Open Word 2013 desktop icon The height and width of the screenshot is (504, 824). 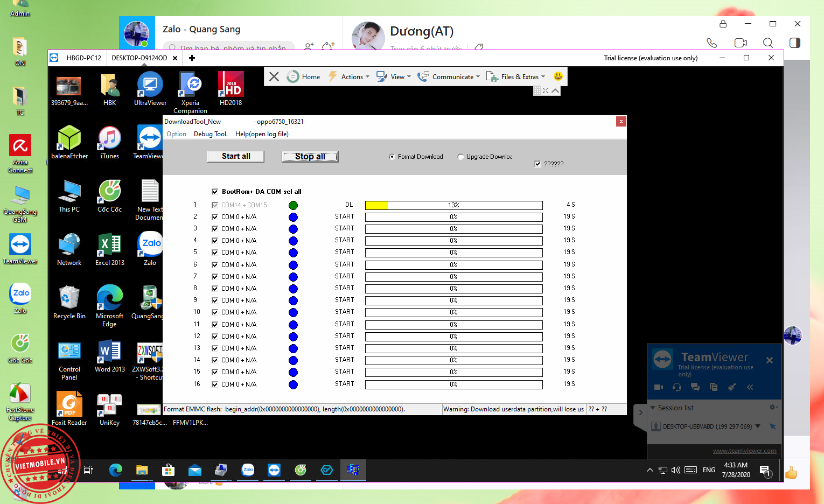pyautogui.click(x=110, y=356)
